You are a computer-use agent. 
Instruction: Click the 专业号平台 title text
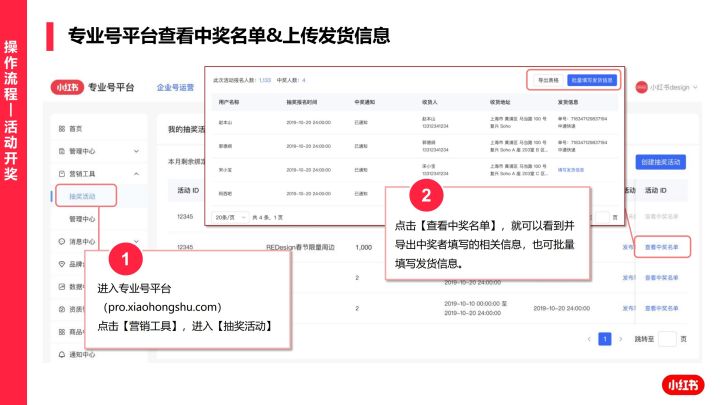tap(111, 87)
